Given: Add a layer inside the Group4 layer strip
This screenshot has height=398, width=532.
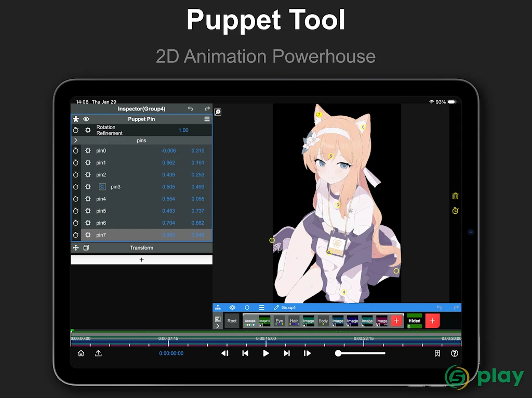Looking at the screenshot, I should [x=396, y=321].
